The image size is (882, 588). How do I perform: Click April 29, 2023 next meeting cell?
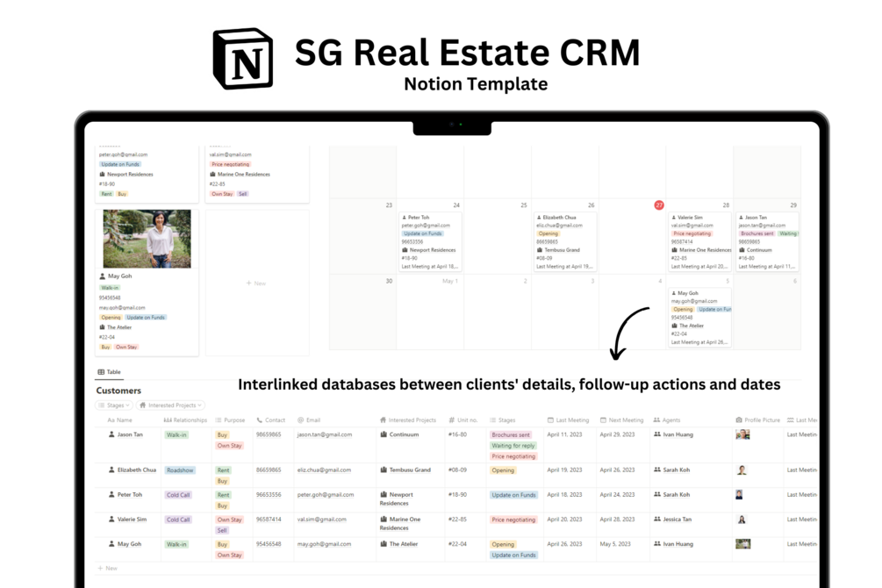click(617, 434)
